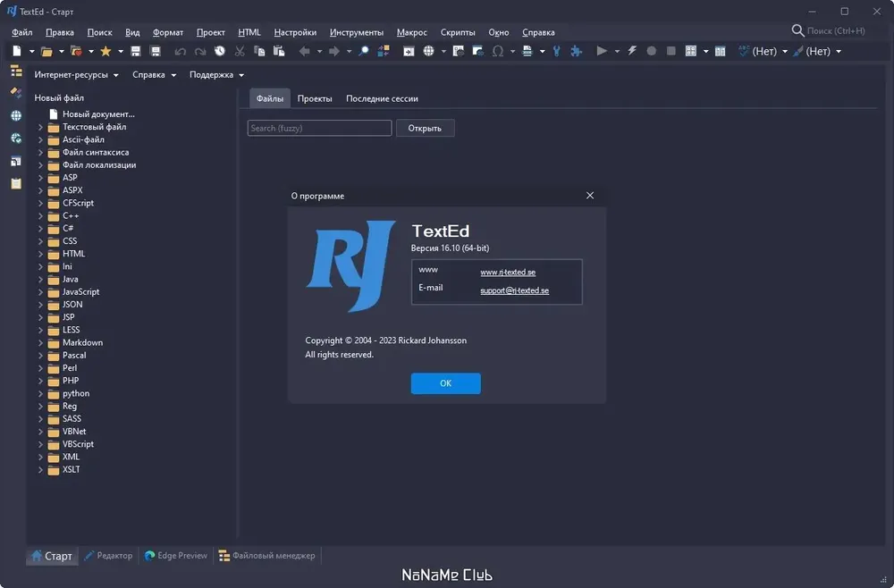Switch to the Проекты tab
Viewport: 894px width, 588px height.
315,98
